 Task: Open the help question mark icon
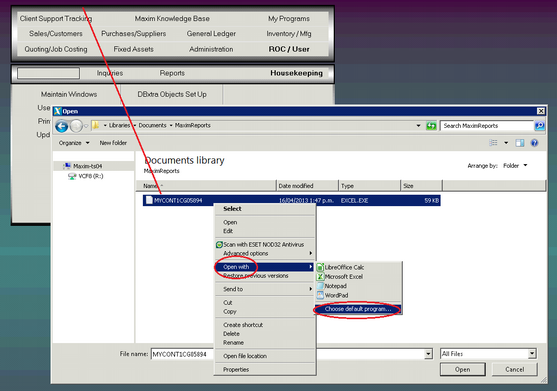(x=534, y=143)
